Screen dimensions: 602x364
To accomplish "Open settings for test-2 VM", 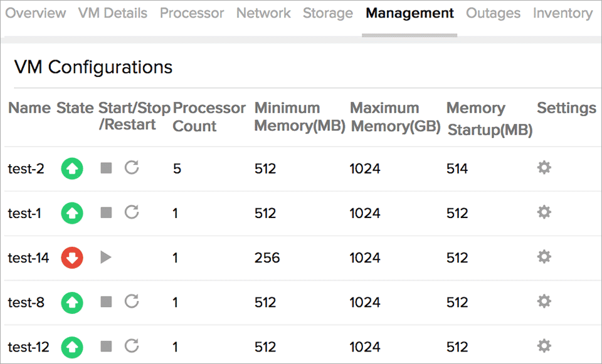I will 543,168.
